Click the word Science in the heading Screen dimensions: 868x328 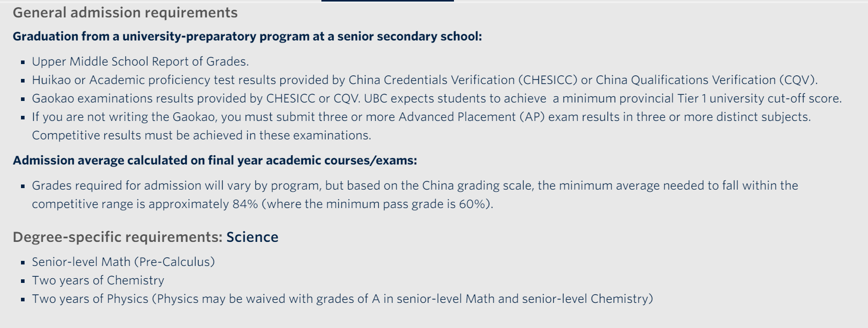coord(252,237)
